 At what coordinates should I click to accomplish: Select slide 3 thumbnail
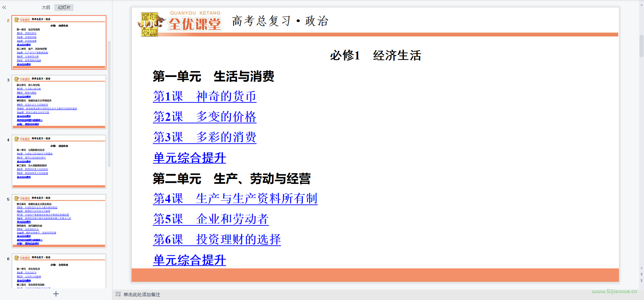[59, 102]
